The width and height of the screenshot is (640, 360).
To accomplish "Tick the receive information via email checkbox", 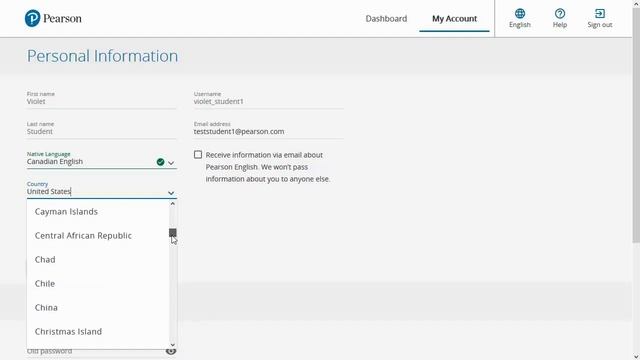I will 198,155.
